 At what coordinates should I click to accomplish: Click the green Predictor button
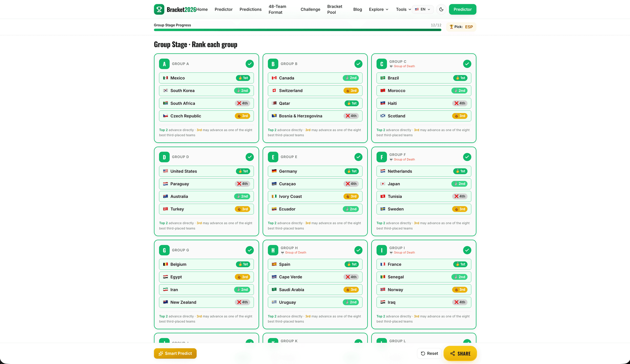pyautogui.click(x=462, y=10)
